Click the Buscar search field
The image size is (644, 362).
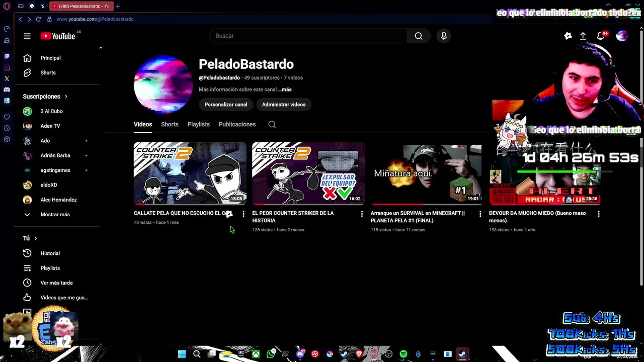point(308,36)
